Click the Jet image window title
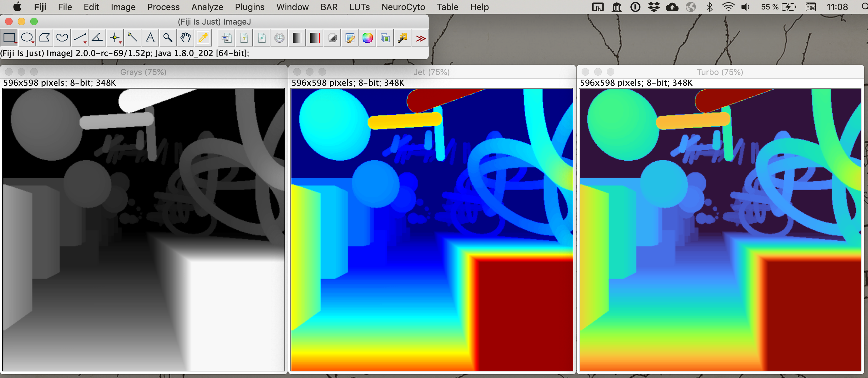Viewport: 868px width, 378px height. [431, 72]
